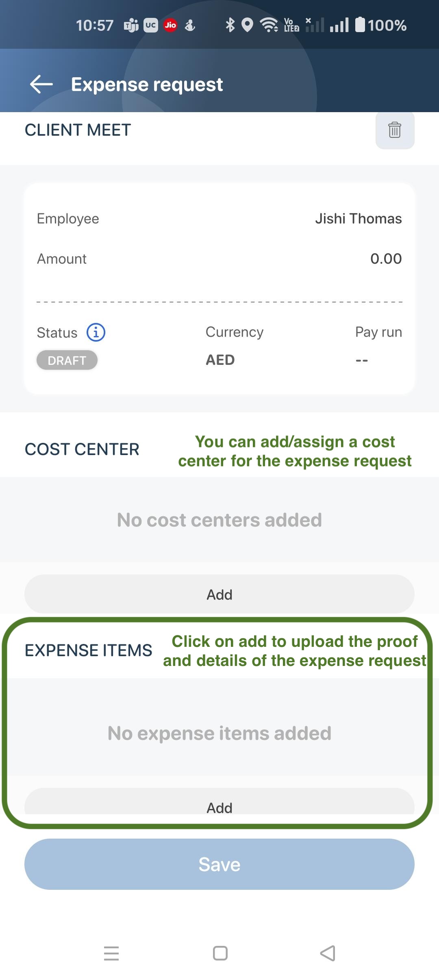
Task: Tap the DRAFT status badge
Action: pyautogui.click(x=67, y=360)
